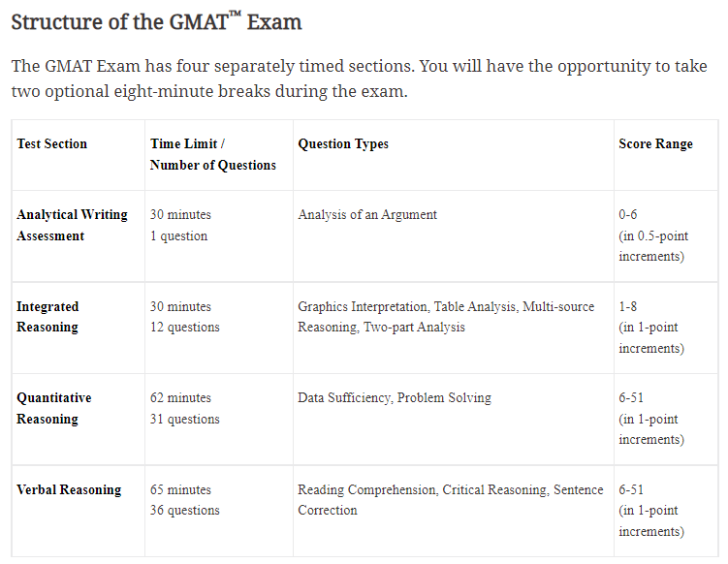Click the '62 minutes' time limit cell
This screenshot has height=564, width=728.
click(x=180, y=398)
